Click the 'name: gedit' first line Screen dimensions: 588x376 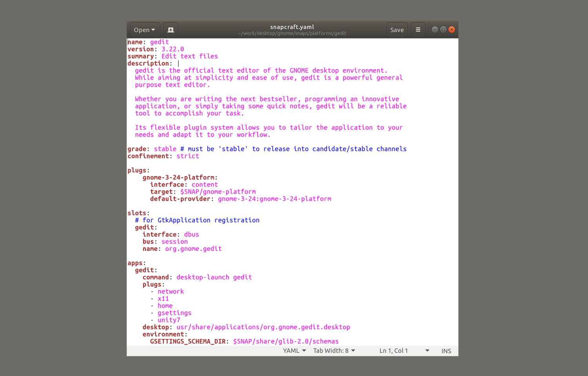click(148, 42)
